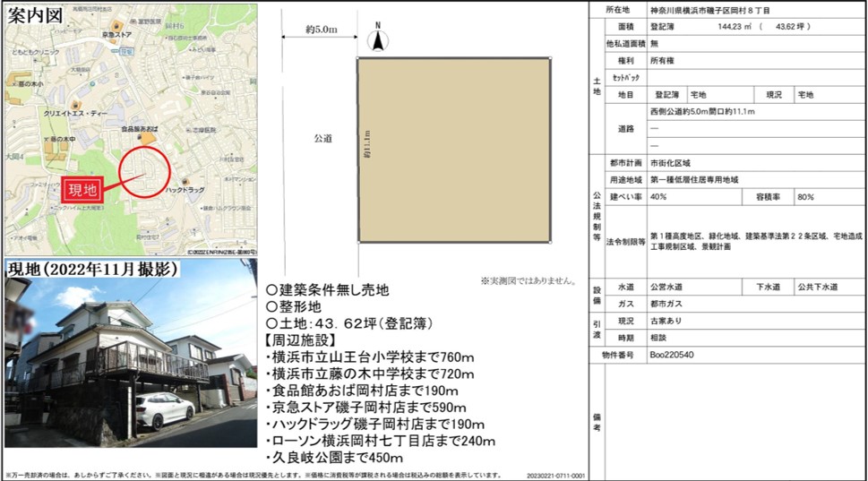The height and width of the screenshot is (481, 868).
Task: Click the 案内図 map heading
Action: tap(34, 17)
